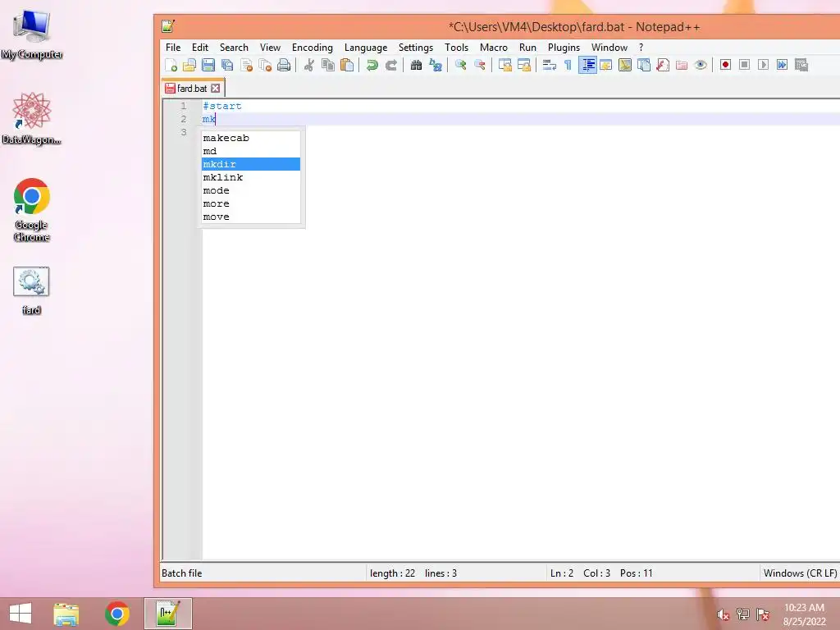Image resolution: width=840 pixels, height=630 pixels.
Task: Open the Function List panel icon
Action: click(x=663, y=65)
